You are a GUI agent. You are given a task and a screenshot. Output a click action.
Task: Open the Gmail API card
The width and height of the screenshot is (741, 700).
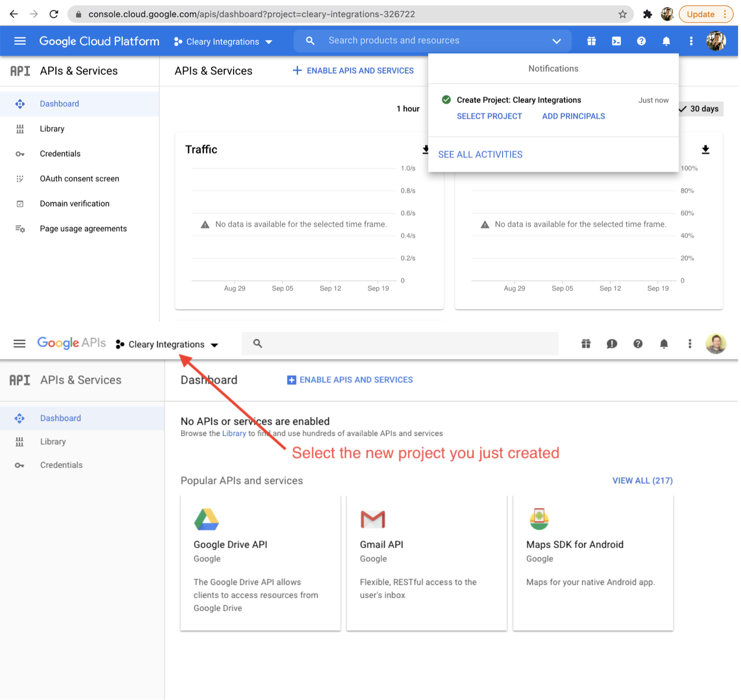(x=427, y=563)
